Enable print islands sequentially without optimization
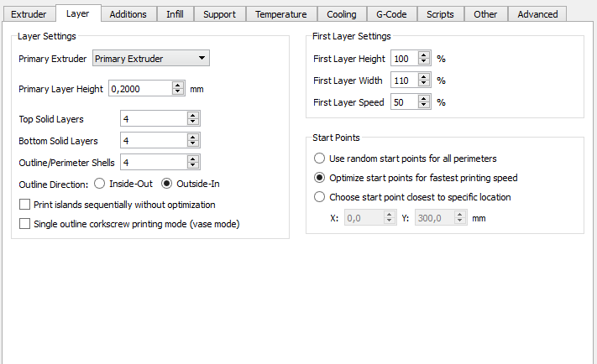Image resolution: width=597 pixels, height=364 pixels. 24,205
